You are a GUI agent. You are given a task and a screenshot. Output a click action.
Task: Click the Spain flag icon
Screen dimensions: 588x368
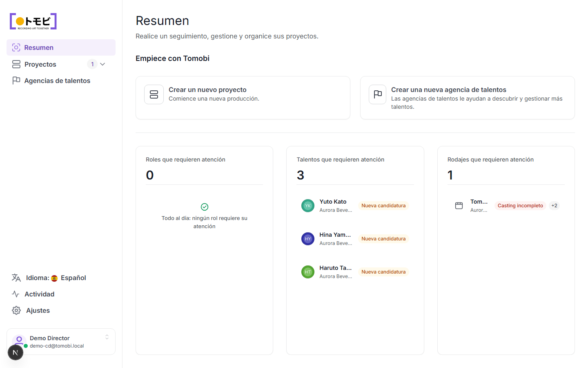pyautogui.click(x=54, y=278)
